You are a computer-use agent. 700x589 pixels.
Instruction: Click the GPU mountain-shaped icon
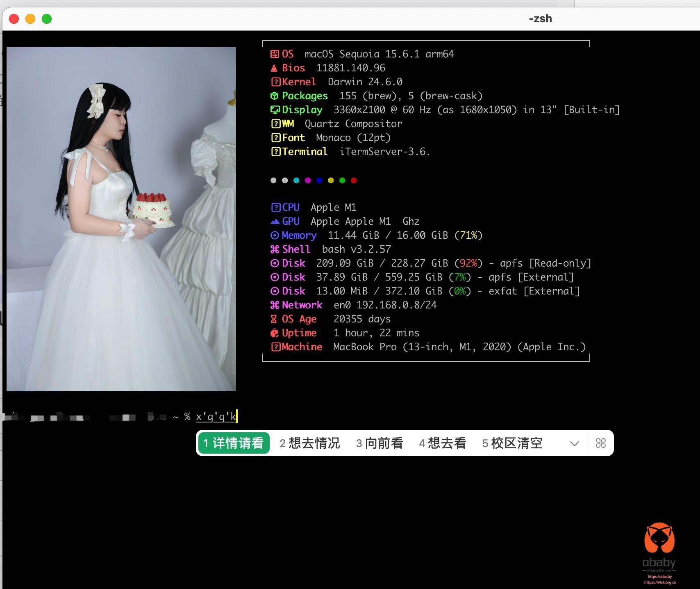point(275,221)
